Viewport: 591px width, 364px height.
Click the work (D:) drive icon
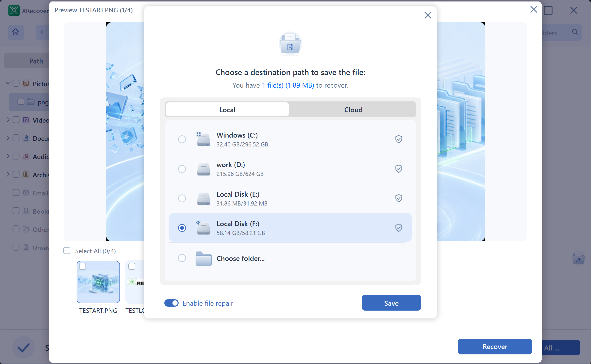point(203,169)
